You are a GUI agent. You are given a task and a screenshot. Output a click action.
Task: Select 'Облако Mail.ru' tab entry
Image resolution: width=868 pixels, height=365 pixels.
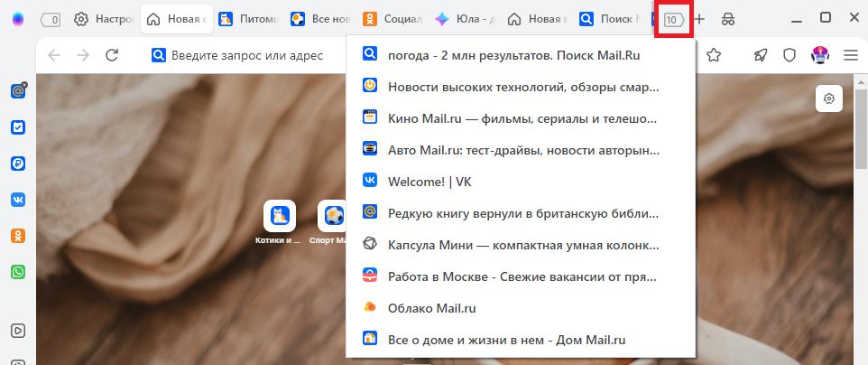521,308
